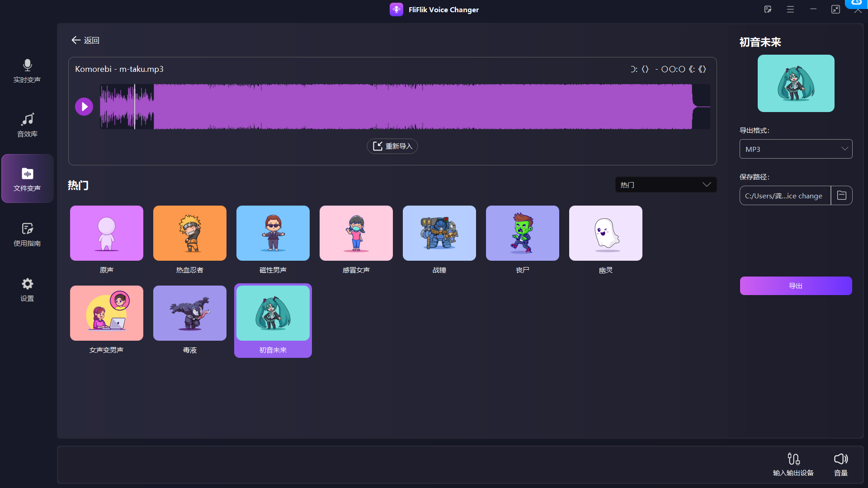Pick the zombie voice effect
Image resolution: width=868 pixels, height=488 pixels.
click(522, 233)
